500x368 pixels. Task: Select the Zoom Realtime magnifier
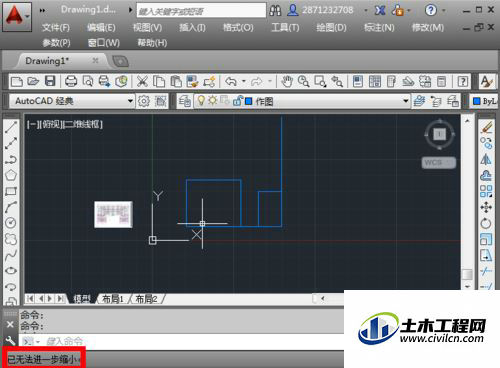click(x=303, y=81)
